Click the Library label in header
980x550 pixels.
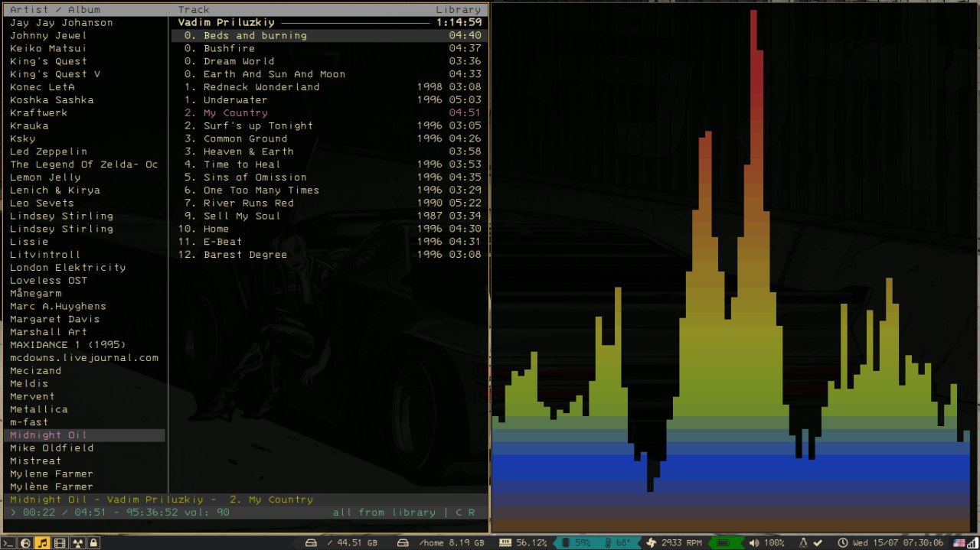(x=459, y=10)
